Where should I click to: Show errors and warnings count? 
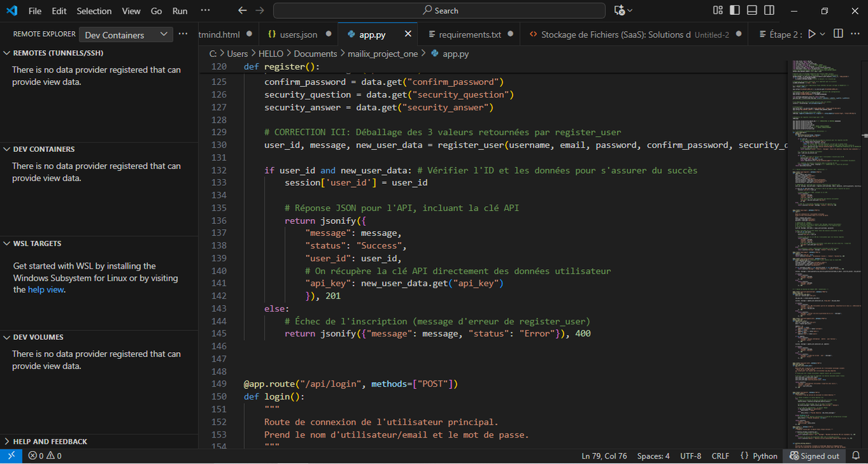coord(45,456)
